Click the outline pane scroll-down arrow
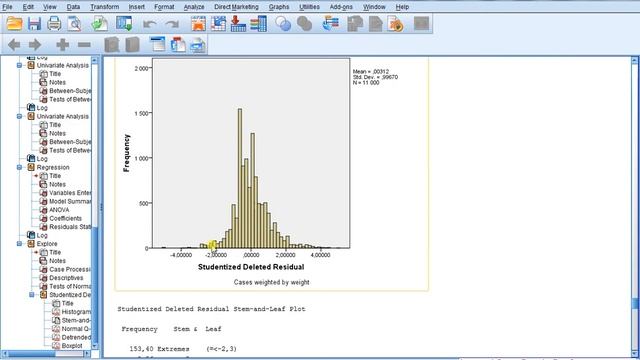The height and width of the screenshot is (360, 640). (x=95, y=346)
